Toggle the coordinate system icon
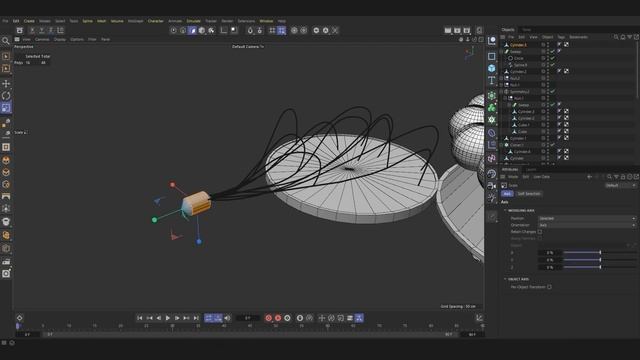Screen dimensions: 640x360 [60, 30]
